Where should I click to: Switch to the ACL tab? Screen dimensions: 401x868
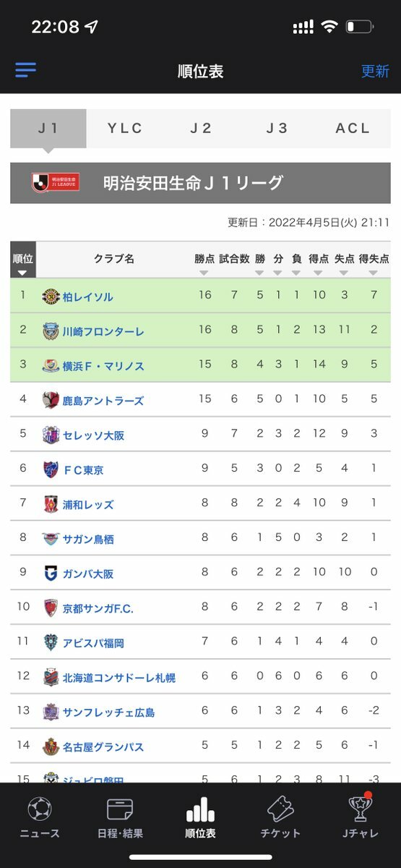coord(353,128)
